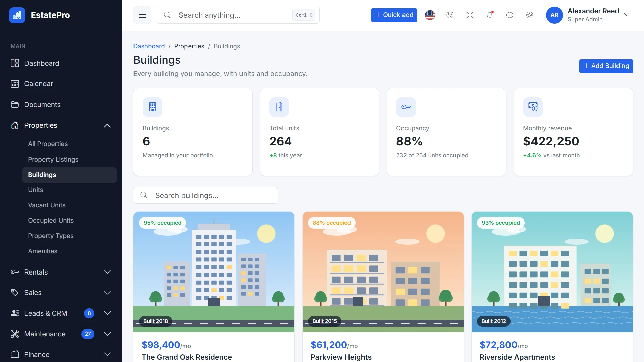Open Calendar in the sidebar
Screen dimensions: 644x362
click(61, 84)
